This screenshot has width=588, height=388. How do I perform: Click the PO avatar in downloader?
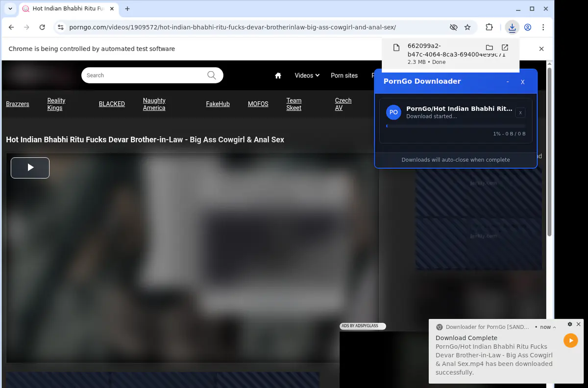(393, 112)
